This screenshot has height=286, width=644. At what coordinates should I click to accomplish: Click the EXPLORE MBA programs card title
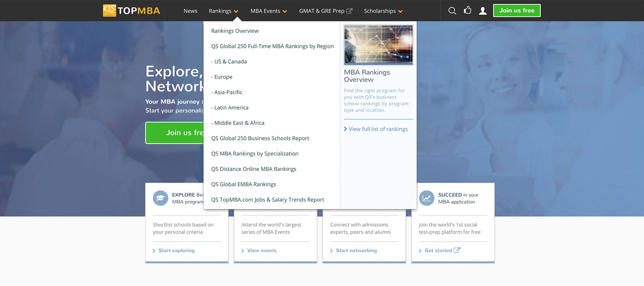pyautogui.click(x=188, y=198)
